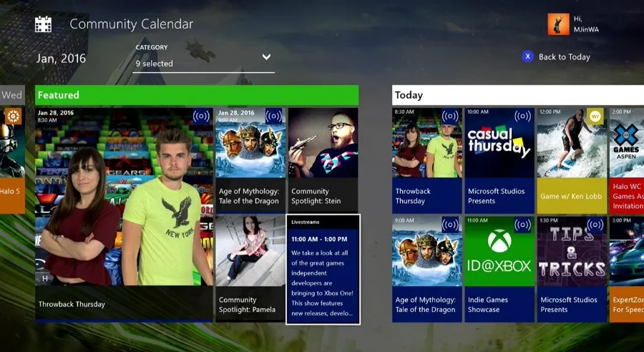Click the yellow badge on the Game w/ Ken Lobb tile

coord(595,116)
